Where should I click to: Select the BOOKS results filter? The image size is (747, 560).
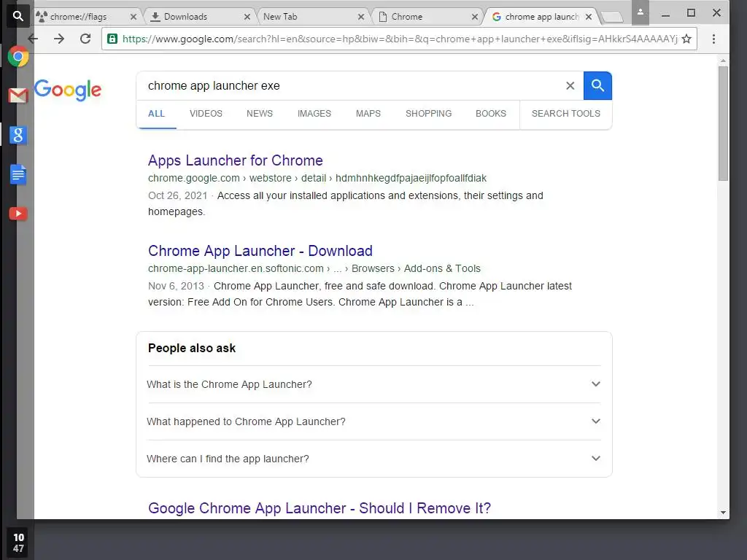[x=491, y=114]
